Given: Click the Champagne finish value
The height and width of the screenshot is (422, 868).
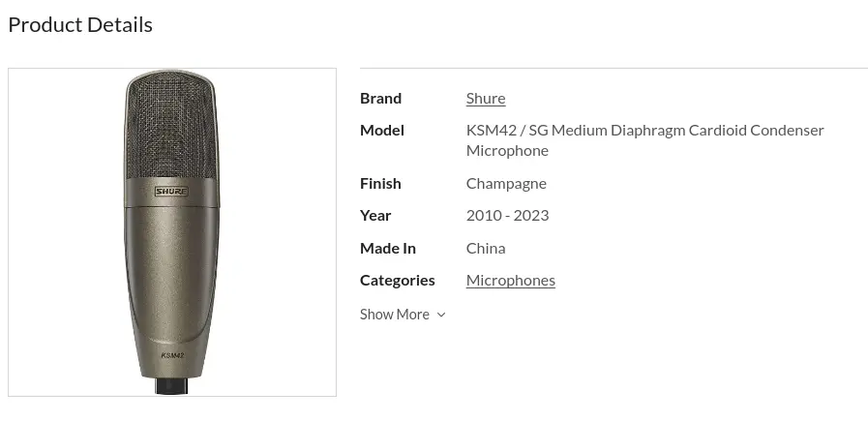Looking at the screenshot, I should (506, 183).
